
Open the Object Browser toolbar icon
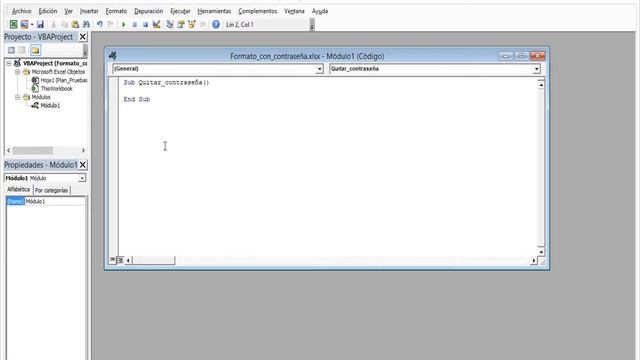[191, 24]
